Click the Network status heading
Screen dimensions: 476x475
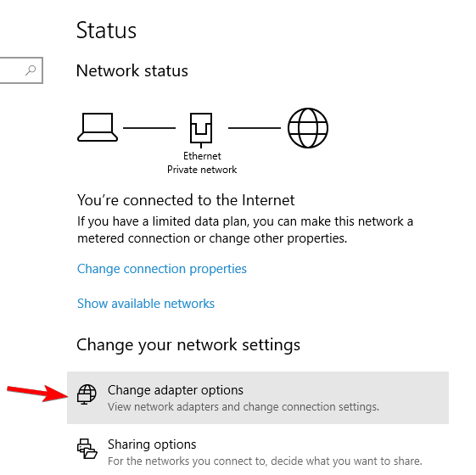[132, 70]
